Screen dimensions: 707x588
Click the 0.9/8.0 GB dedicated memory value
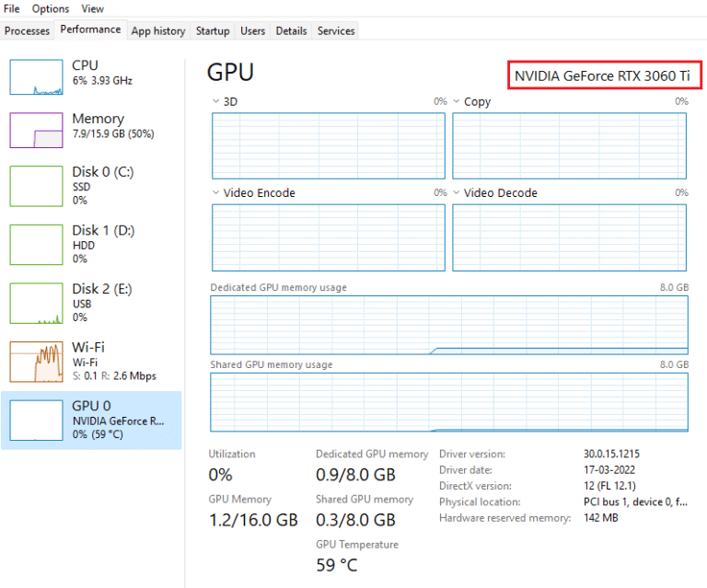(355, 475)
